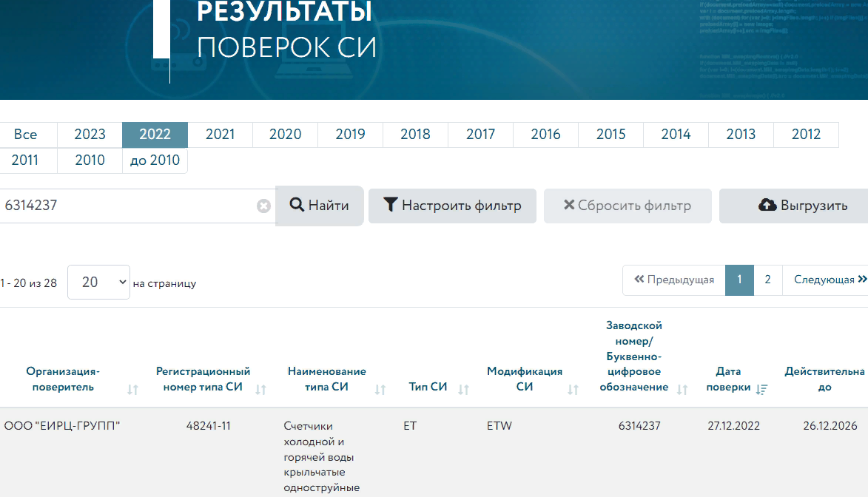Screen dimensions: 868x497
Task: Switch to the 2010 year tab
Action: (x=90, y=160)
